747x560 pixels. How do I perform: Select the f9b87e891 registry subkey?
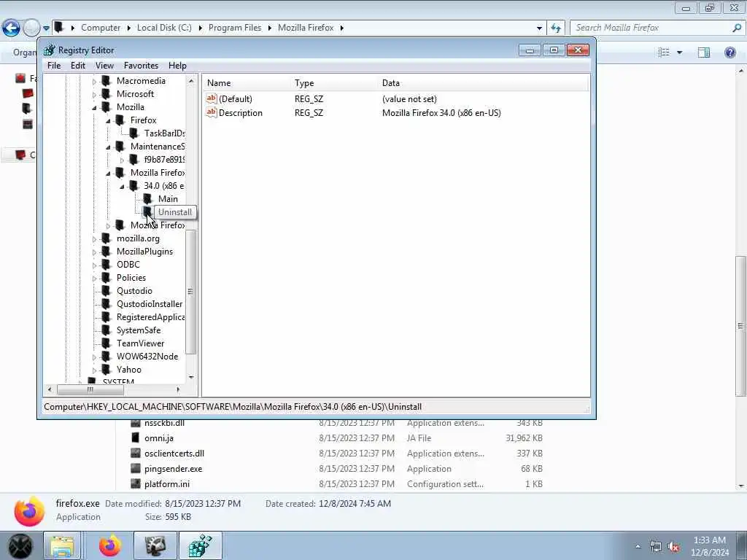[x=164, y=160]
